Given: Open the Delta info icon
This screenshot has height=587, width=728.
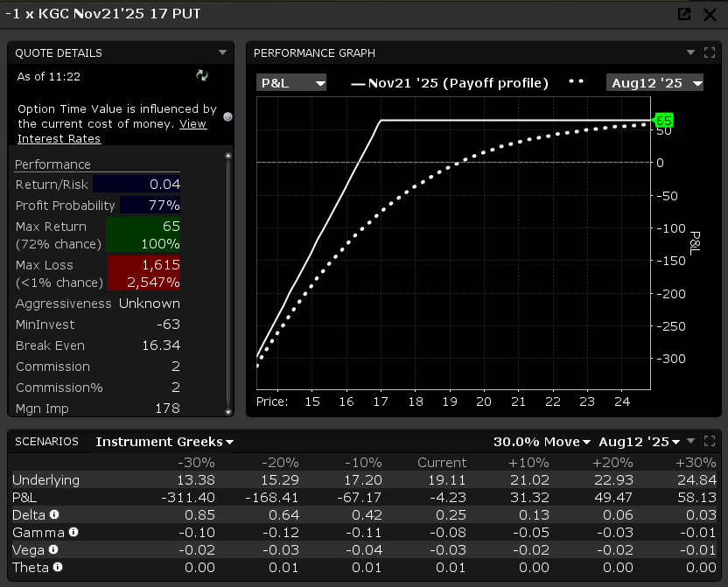Looking at the screenshot, I should (54, 514).
